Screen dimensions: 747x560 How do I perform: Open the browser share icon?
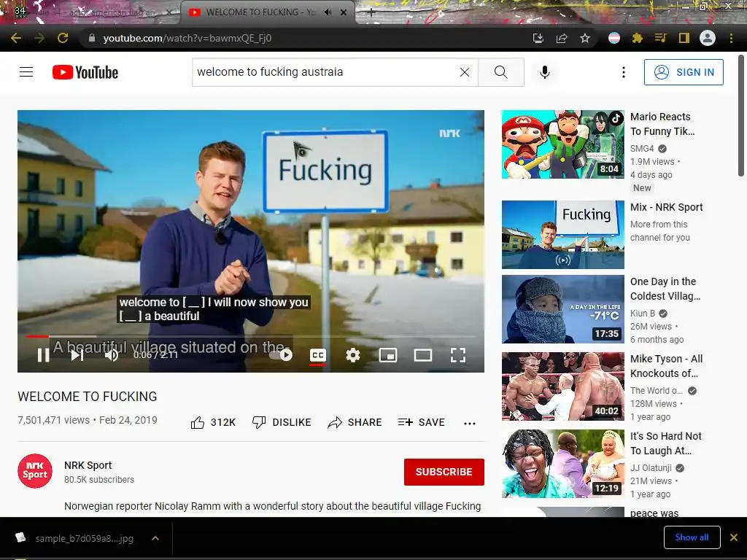[x=562, y=38]
